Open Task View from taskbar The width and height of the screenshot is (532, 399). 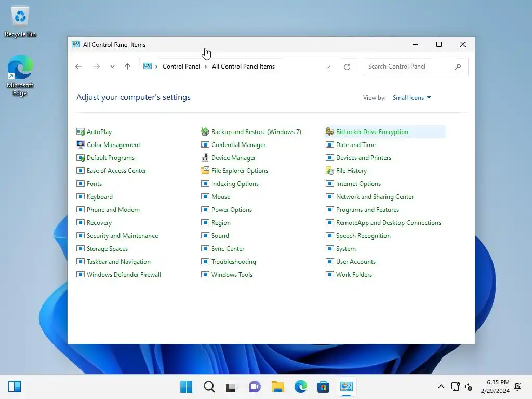pyautogui.click(x=231, y=387)
